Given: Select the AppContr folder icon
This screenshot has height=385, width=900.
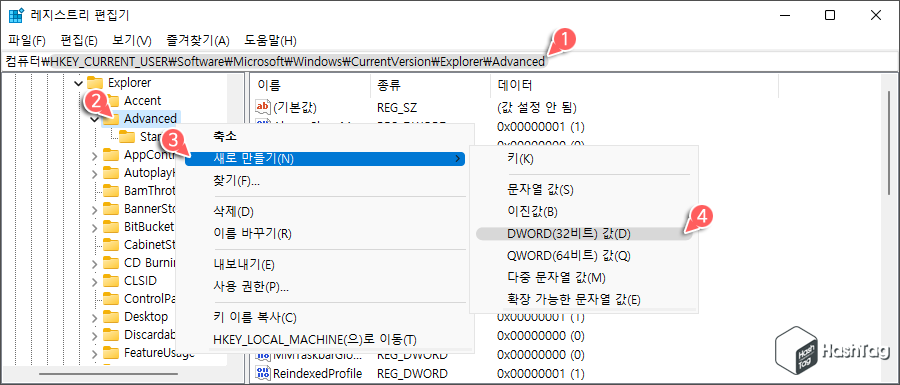Looking at the screenshot, I should click(111, 155).
